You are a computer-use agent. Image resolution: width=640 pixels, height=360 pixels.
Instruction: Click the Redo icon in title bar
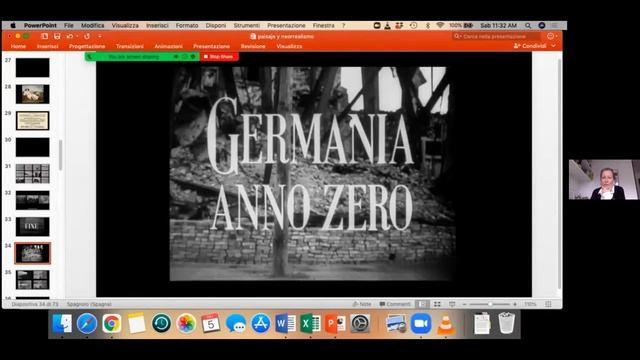(x=87, y=36)
